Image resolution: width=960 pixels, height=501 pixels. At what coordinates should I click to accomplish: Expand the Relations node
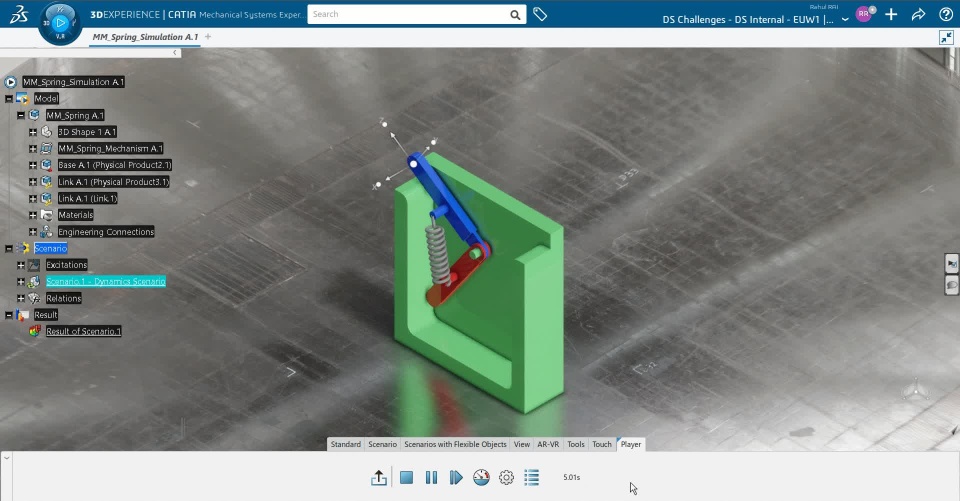[21, 298]
